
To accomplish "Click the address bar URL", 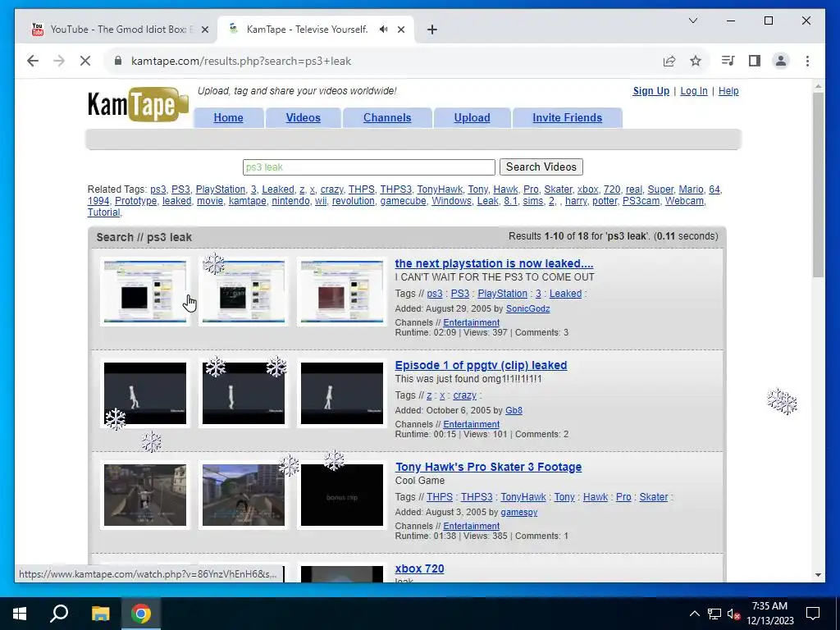I will (x=241, y=61).
